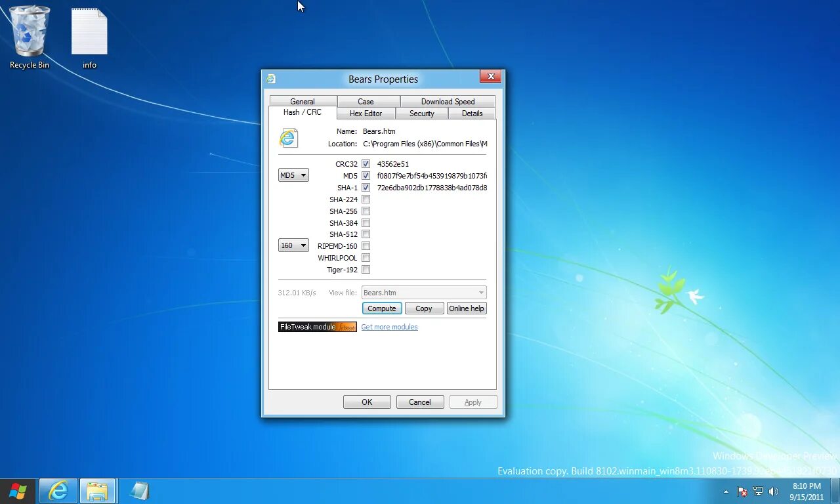The image size is (840, 504).
Task: Click the Apply button
Action: [473, 402]
